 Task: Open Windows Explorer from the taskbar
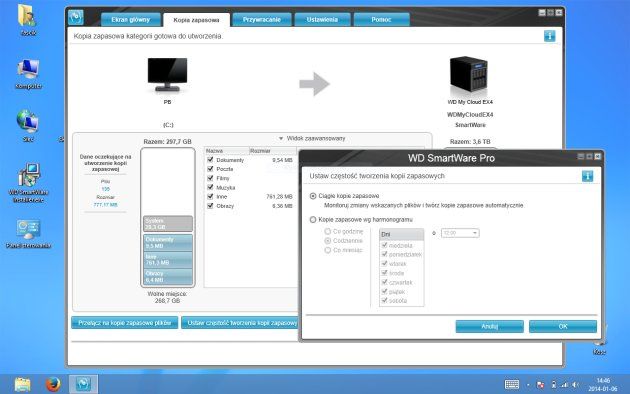[x=22, y=384]
